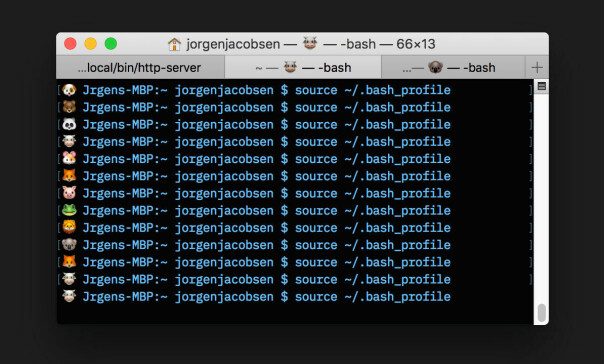Minimize the Terminal with yellow button
The image size is (604, 364).
point(91,44)
